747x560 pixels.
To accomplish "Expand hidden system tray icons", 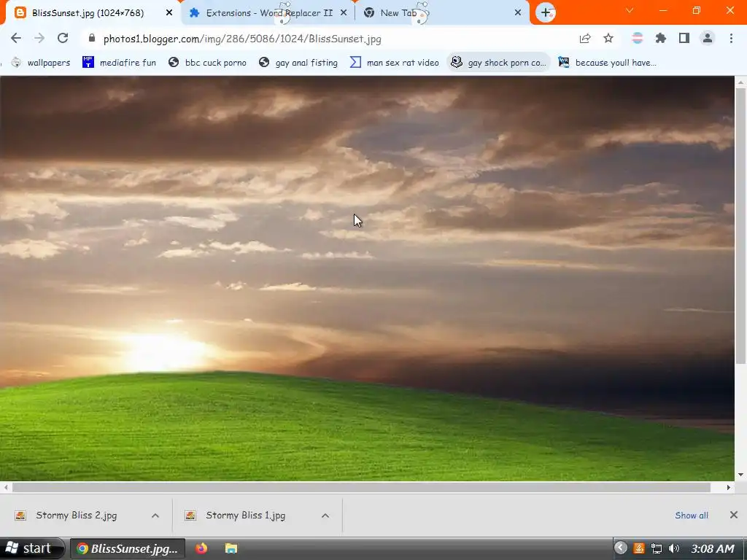I will pyautogui.click(x=620, y=548).
